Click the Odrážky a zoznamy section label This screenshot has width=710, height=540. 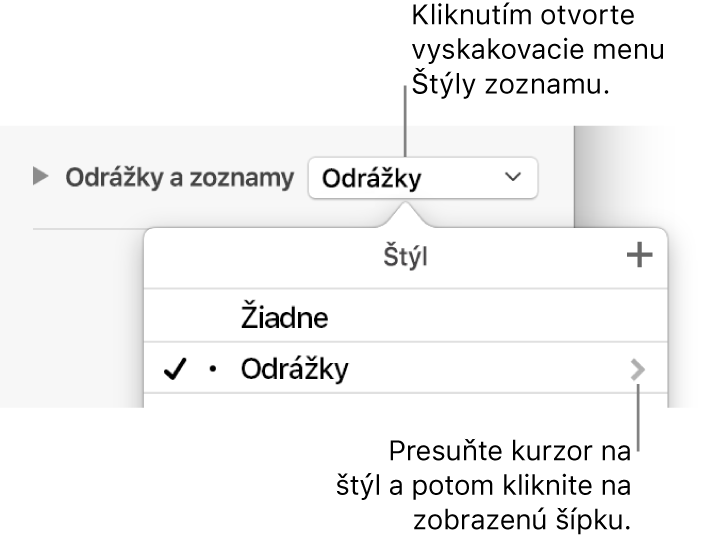point(180,179)
